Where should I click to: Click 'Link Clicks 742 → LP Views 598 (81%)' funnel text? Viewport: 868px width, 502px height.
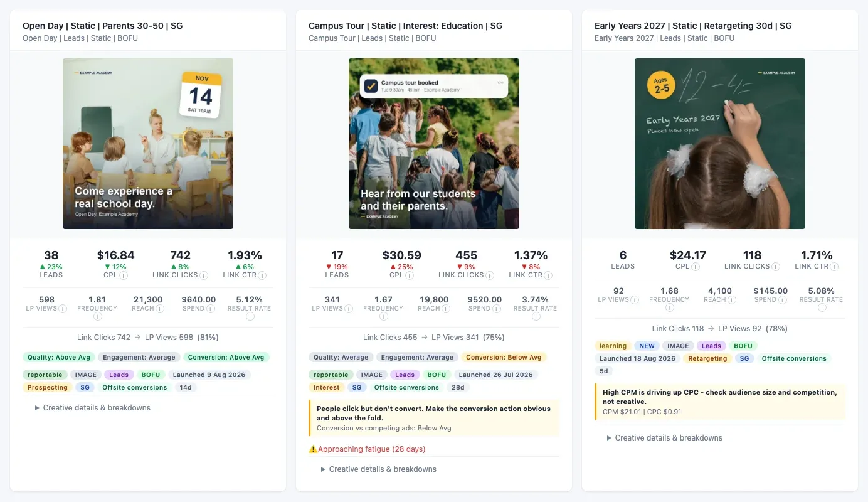point(148,337)
